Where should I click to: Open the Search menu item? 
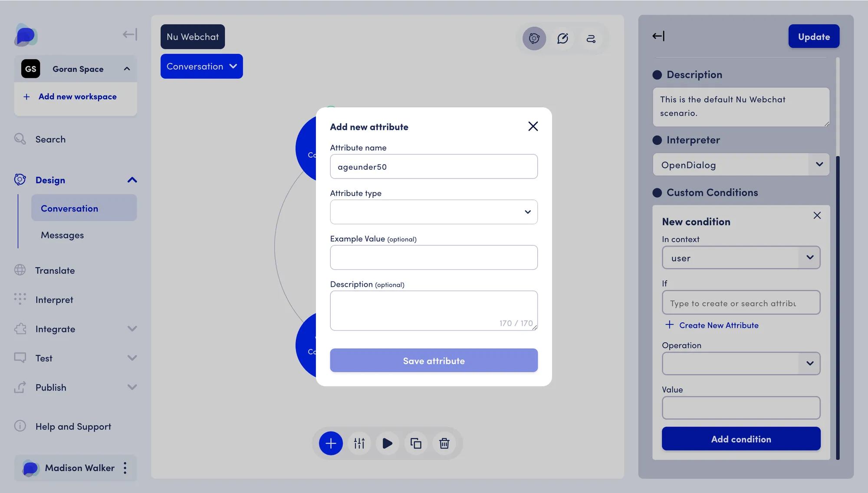click(50, 139)
